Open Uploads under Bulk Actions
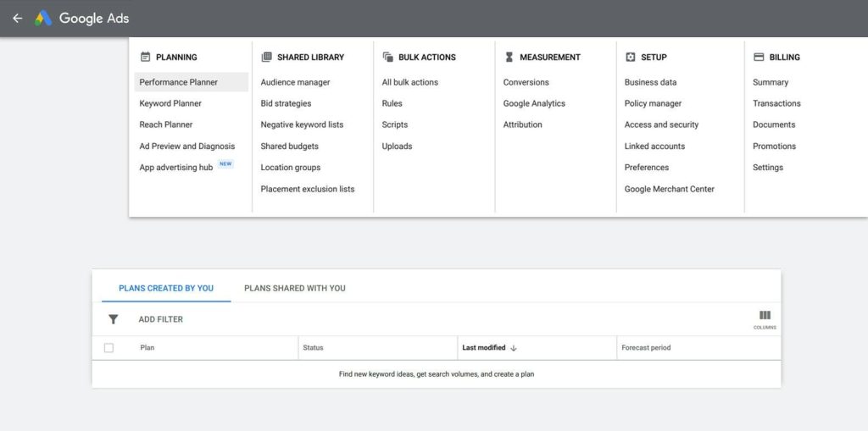This screenshot has height=431, width=868. click(x=397, y=146)
